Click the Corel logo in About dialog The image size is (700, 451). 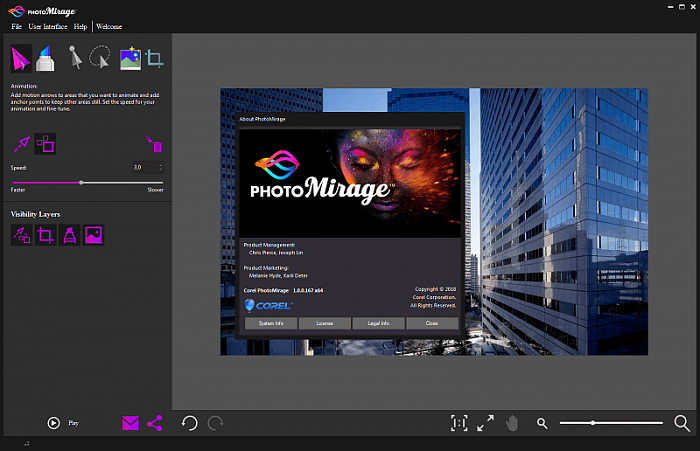(x=268, y=305)
